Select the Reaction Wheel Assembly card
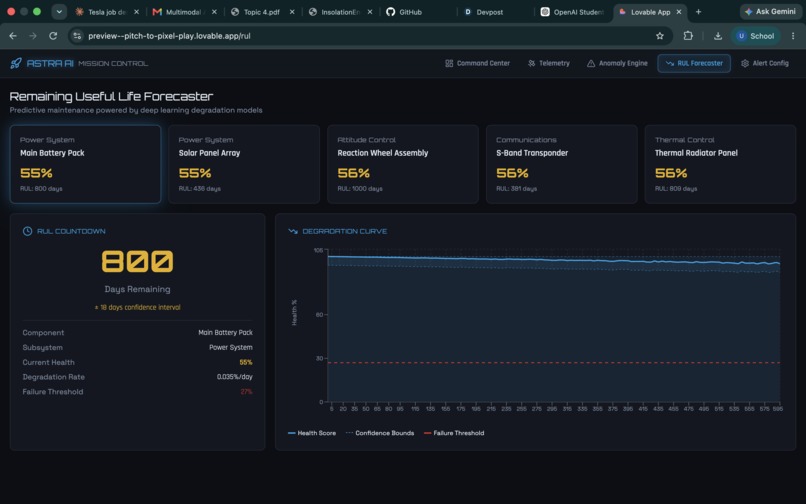 [x=402, y=164]
